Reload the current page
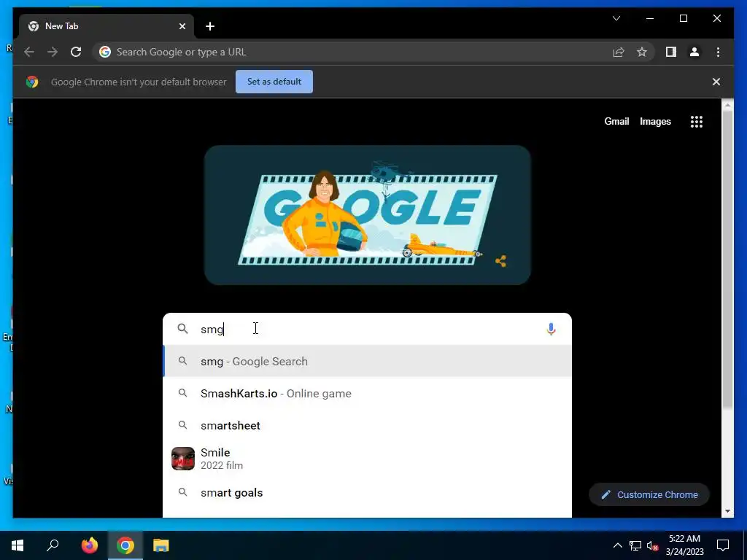 [x=76, y=52]
